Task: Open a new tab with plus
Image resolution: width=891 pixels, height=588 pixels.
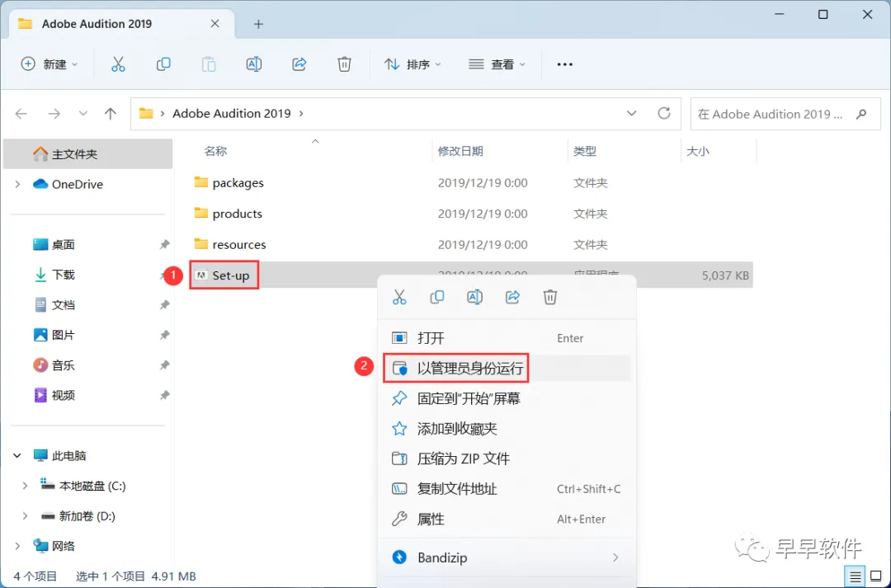Action: point(258,24)
